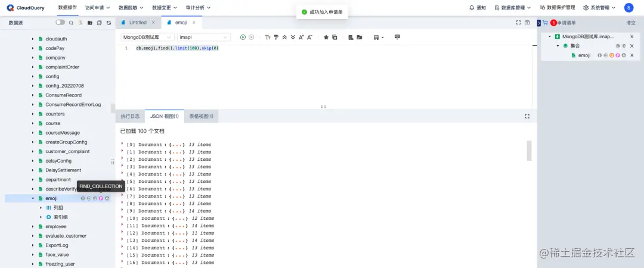Search data sources with magnifier icon

point(71,23)
